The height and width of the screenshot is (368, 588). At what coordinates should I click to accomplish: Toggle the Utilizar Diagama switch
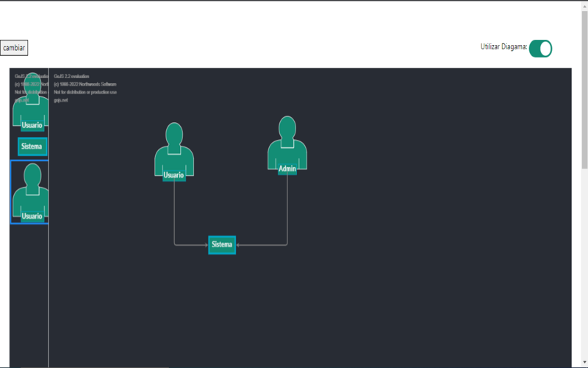(x=540, y=49)
